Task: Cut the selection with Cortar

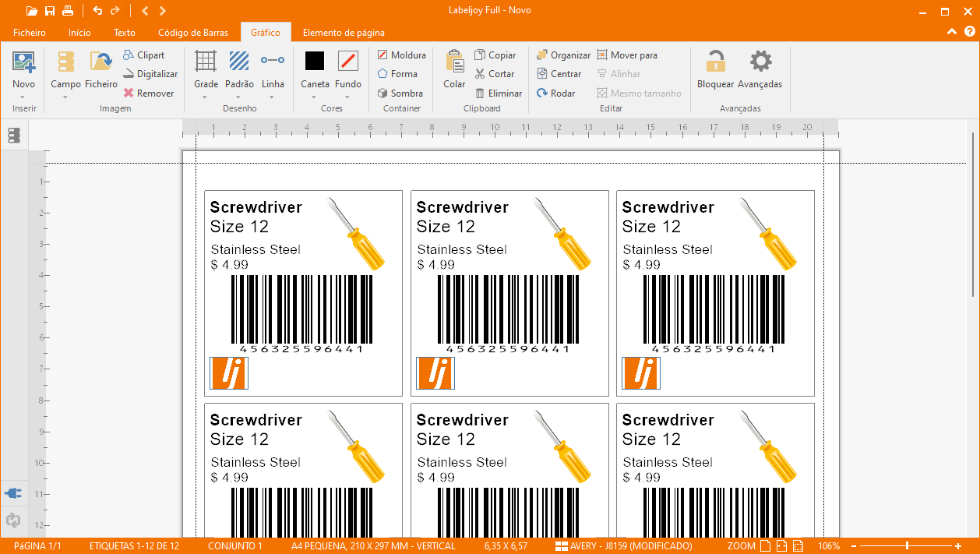Action: click(494, 74)
